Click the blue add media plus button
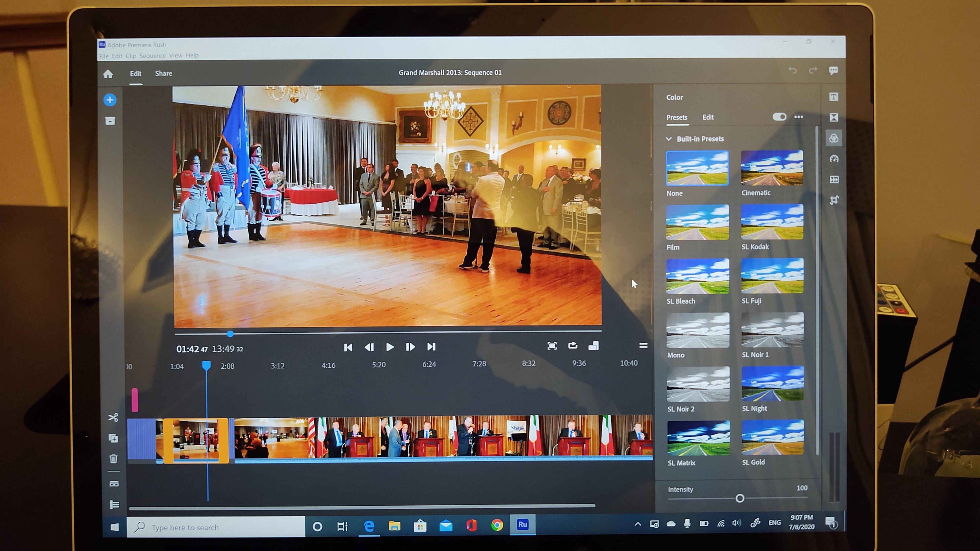The width and height of the screenshot is (980, 551). click(x=110, y=100)
